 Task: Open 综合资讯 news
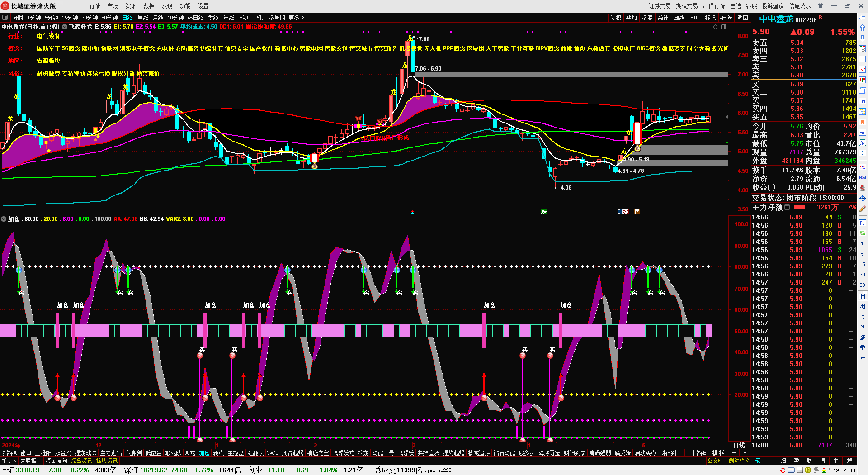tap(81, 461)
